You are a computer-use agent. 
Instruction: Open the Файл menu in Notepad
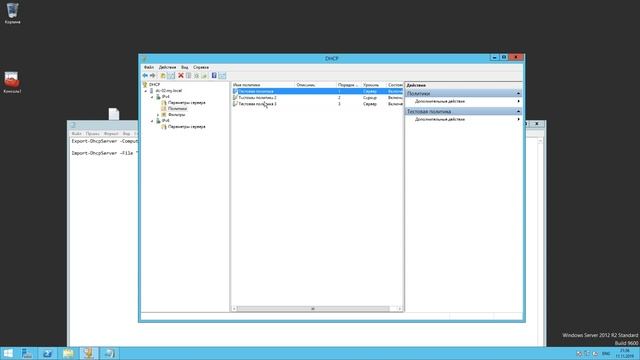tap(76, 133)
